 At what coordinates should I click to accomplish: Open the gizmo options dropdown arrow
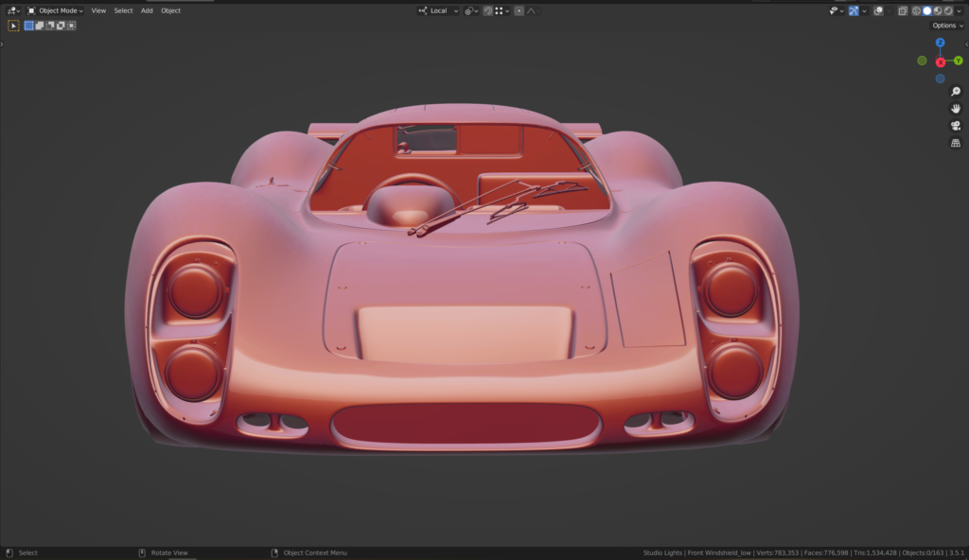coord(864,10)
